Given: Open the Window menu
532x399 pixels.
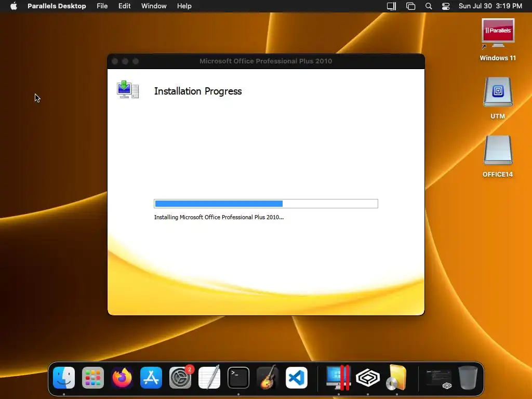Looking at the screenshot, I should (x=154, y=6).
